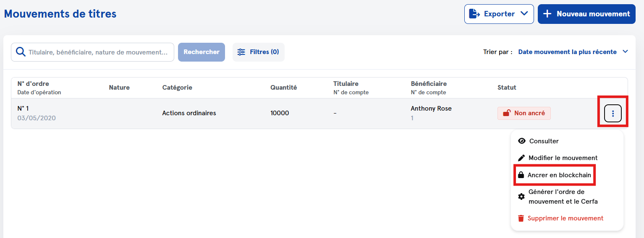Click the magnifying glass search icon
This screenshot has width=644, height=238.
tap(20, 52)
